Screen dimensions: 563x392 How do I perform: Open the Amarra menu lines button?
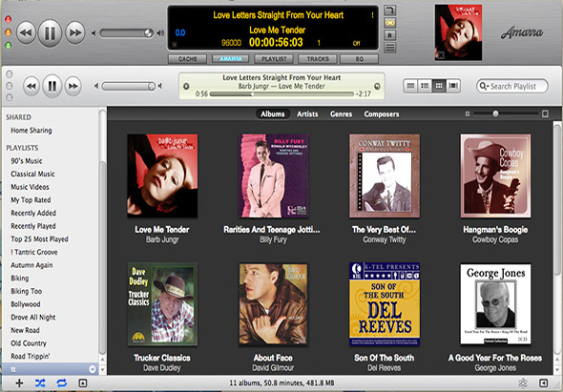tap(390, 48)
